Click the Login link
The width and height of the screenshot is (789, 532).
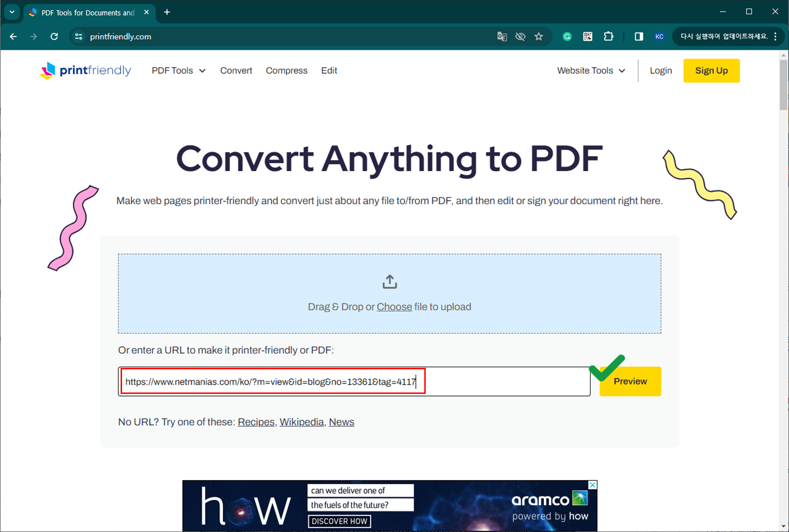point(661,70)
